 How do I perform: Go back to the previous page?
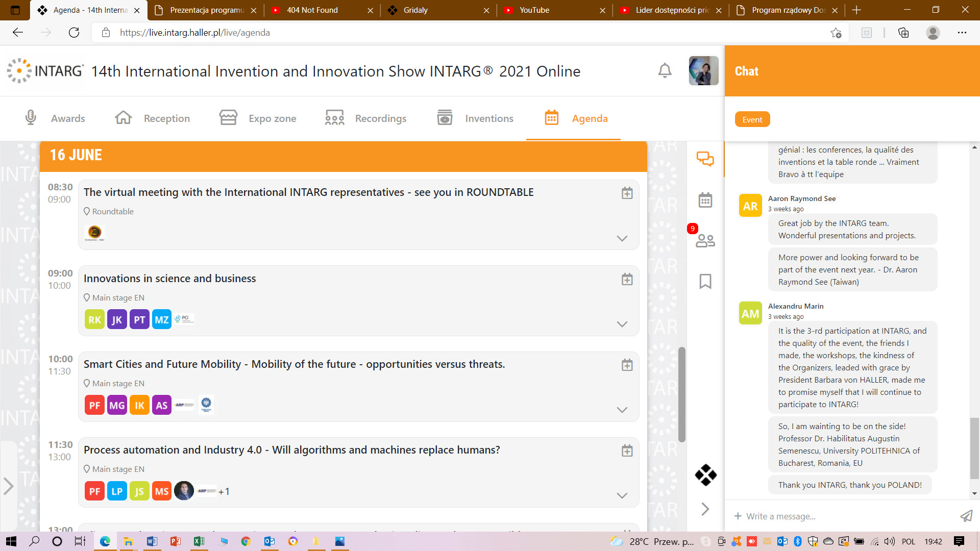tap(18, 33)
